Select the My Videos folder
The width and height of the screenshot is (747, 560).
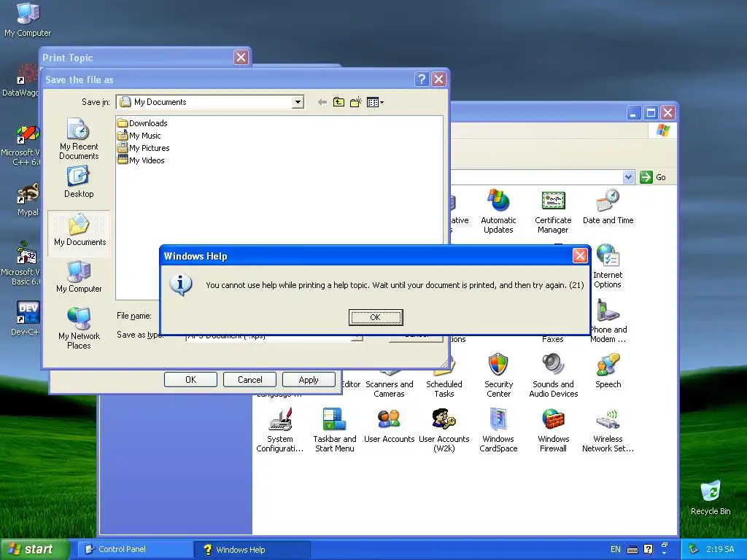click(141, 160)
